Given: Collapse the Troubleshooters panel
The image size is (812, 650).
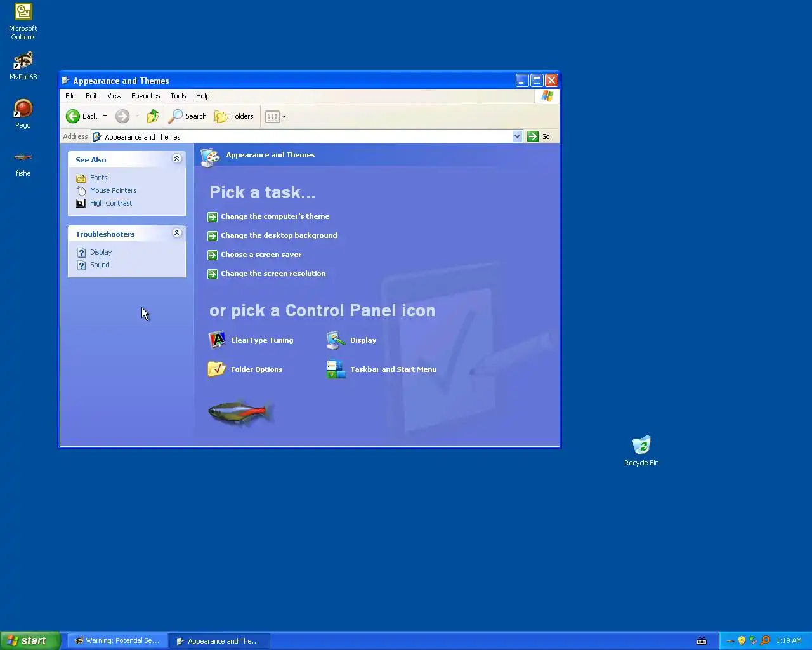Looking at the screenshot, I should [x=177, y=233].
